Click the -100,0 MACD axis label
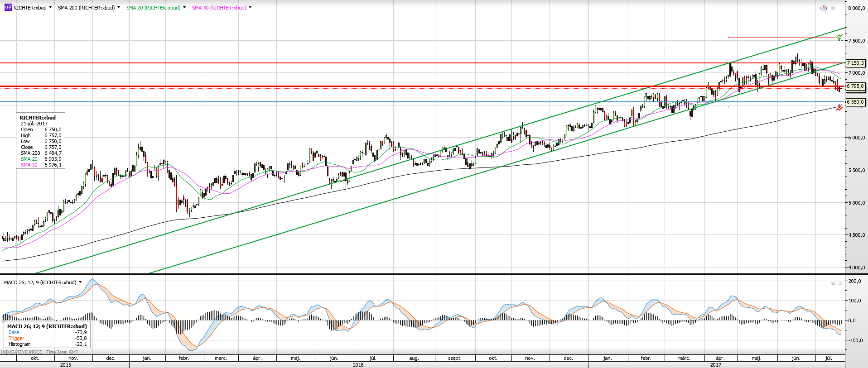Screen dimensions: 868x368 tap(854, 340)
